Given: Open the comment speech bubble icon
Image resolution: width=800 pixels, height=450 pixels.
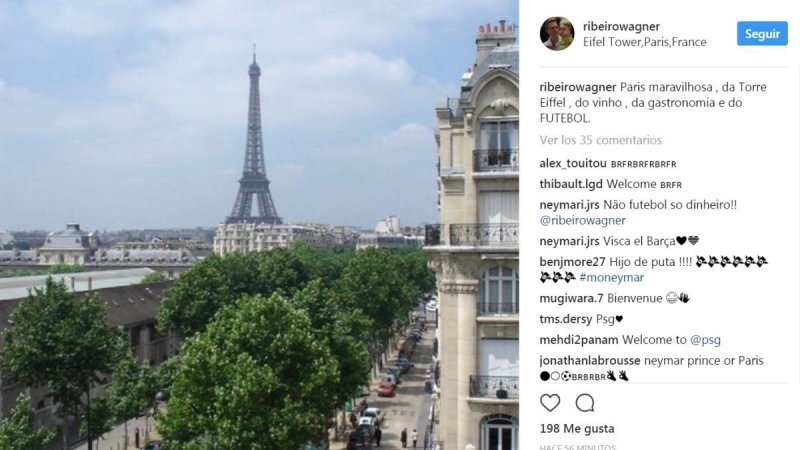Looking at the screenshot, I should point(585,403).
